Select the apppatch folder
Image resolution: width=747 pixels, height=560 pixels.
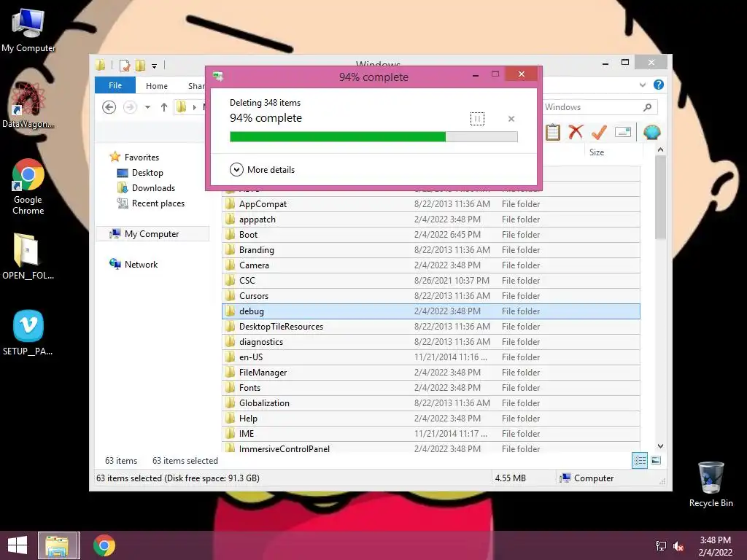pyautogui.click(x=430, y=219)
